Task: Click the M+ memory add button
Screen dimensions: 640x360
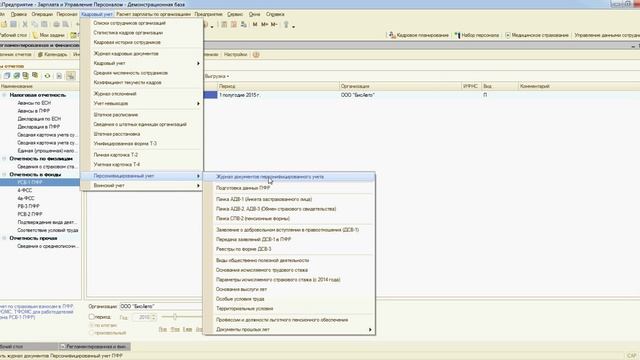Action: (x=264, y=24)
